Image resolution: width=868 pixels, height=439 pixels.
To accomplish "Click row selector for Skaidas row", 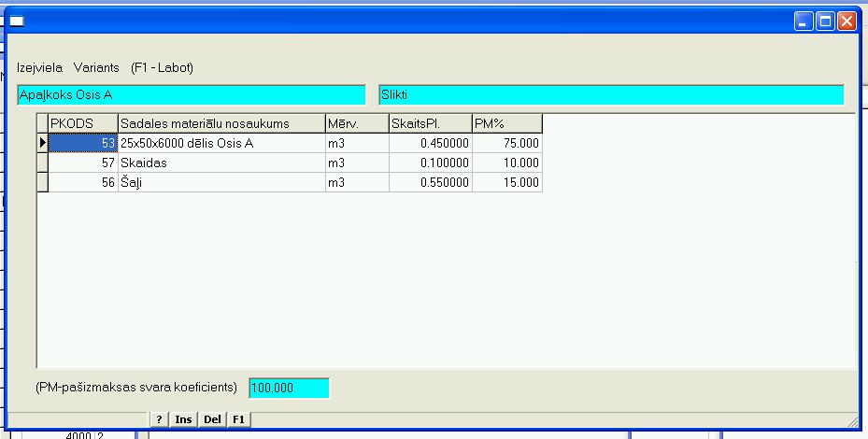I will [43, 163].
